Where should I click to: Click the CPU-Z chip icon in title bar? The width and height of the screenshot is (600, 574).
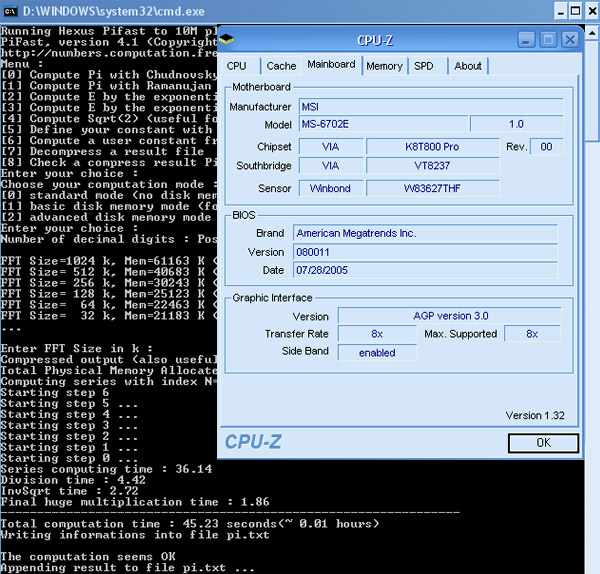[227, 39]
